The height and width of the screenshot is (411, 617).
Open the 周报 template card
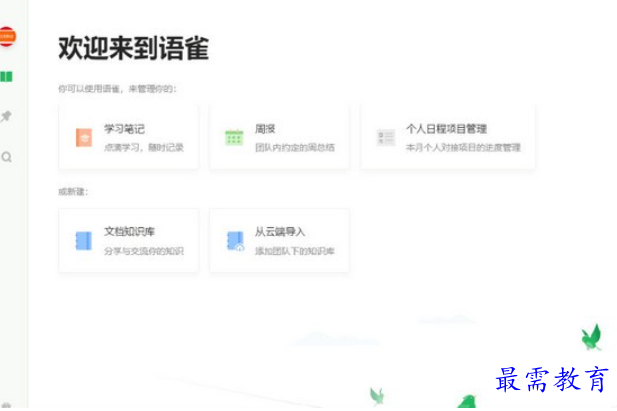pos(279,137)
